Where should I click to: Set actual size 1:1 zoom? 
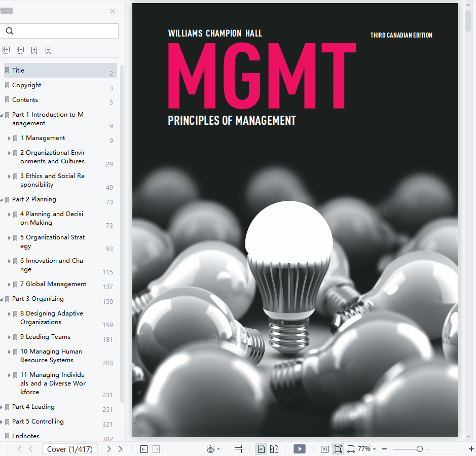click(x=324, y=449)
